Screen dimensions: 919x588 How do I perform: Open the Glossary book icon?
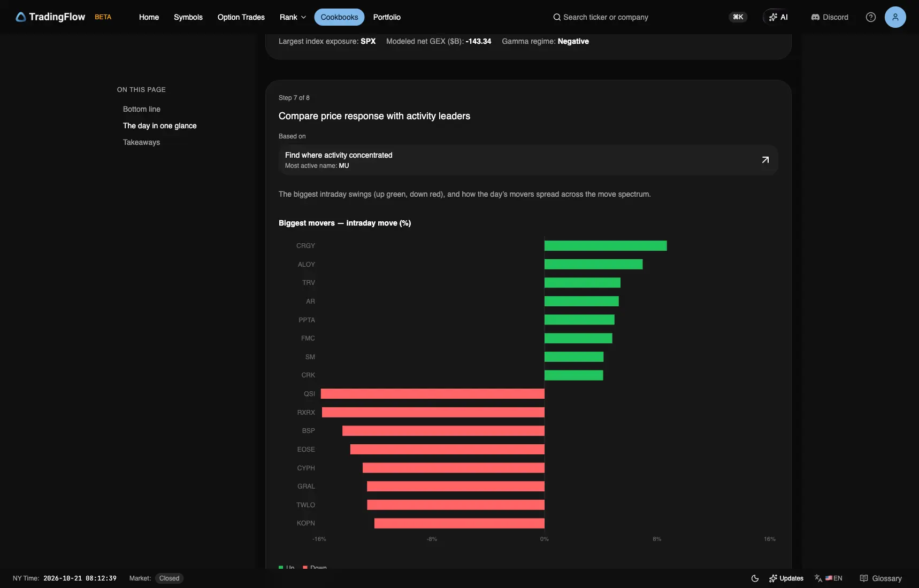point(863,578)
